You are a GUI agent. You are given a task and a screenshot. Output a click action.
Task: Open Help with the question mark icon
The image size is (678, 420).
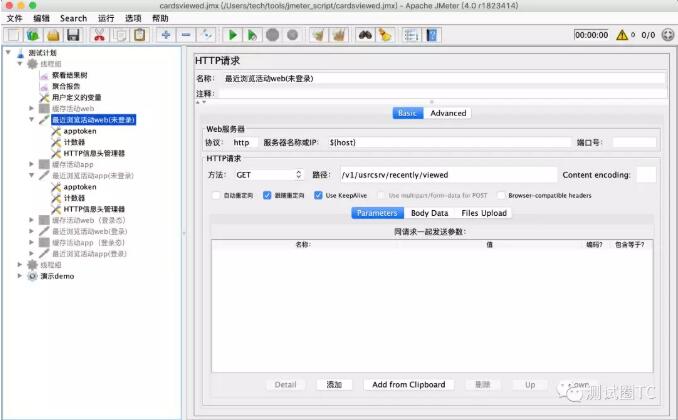pyautogui.click(x=431, y=35)
